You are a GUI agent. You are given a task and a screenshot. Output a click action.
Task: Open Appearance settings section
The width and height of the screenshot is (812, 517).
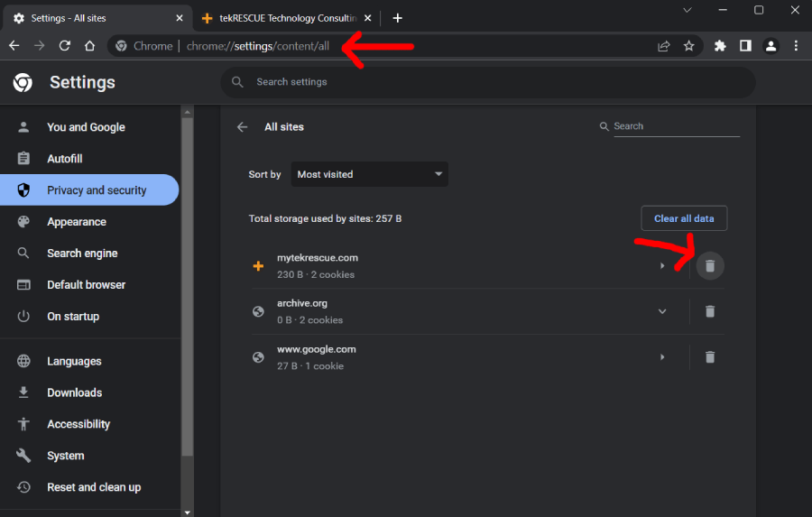point(89,222)
